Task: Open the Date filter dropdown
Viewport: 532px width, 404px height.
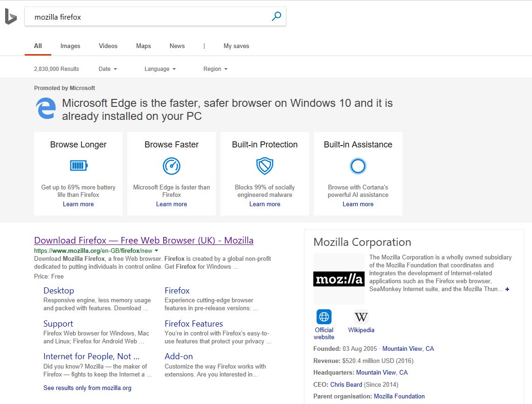Action: click(x=108, y=69)
